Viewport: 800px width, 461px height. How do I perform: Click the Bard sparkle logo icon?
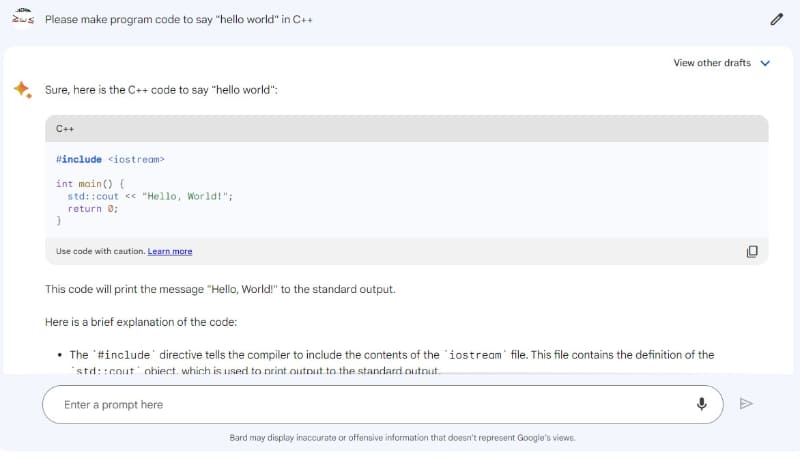coord(22,89)
